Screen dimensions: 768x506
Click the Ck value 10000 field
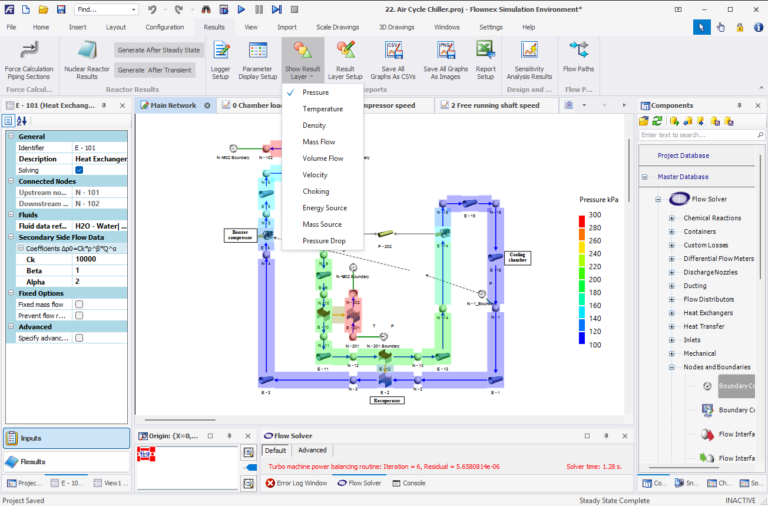tap(100, 259)
